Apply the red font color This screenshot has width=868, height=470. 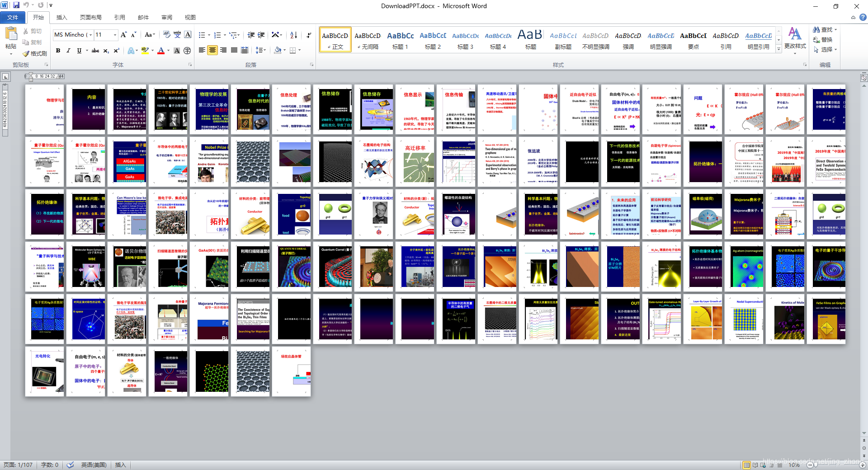click(x=161, y=51)
